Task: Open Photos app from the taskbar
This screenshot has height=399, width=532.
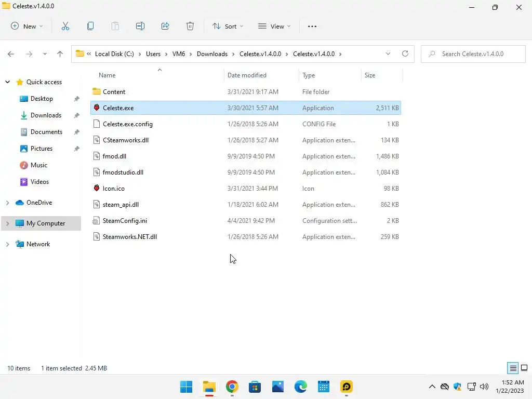Action: 278,387
